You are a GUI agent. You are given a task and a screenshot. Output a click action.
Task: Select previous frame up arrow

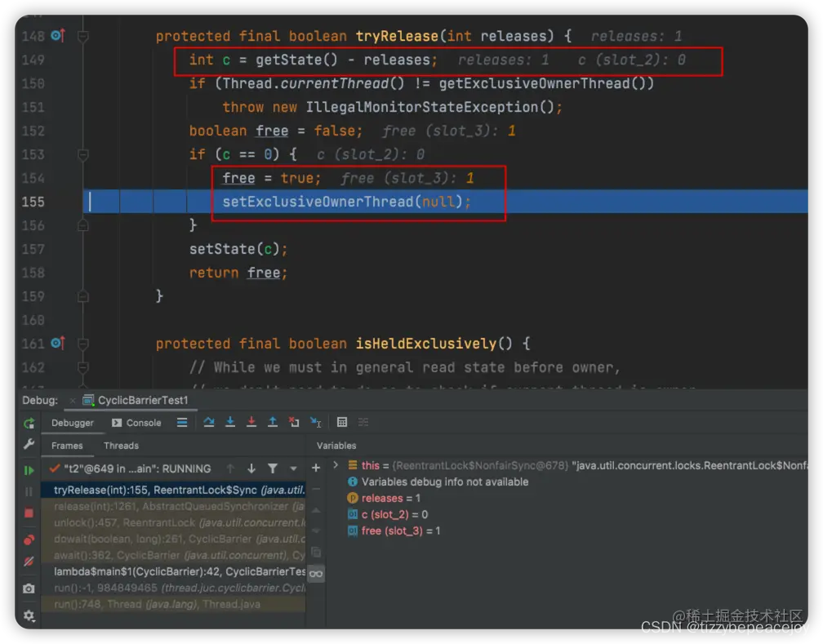click(230, 469)
